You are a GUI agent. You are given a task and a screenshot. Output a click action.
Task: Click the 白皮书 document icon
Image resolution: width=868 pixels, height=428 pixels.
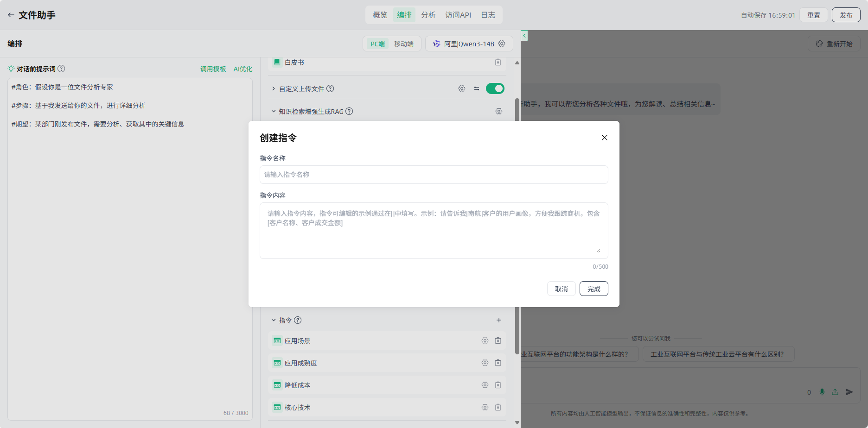(277, 62)
